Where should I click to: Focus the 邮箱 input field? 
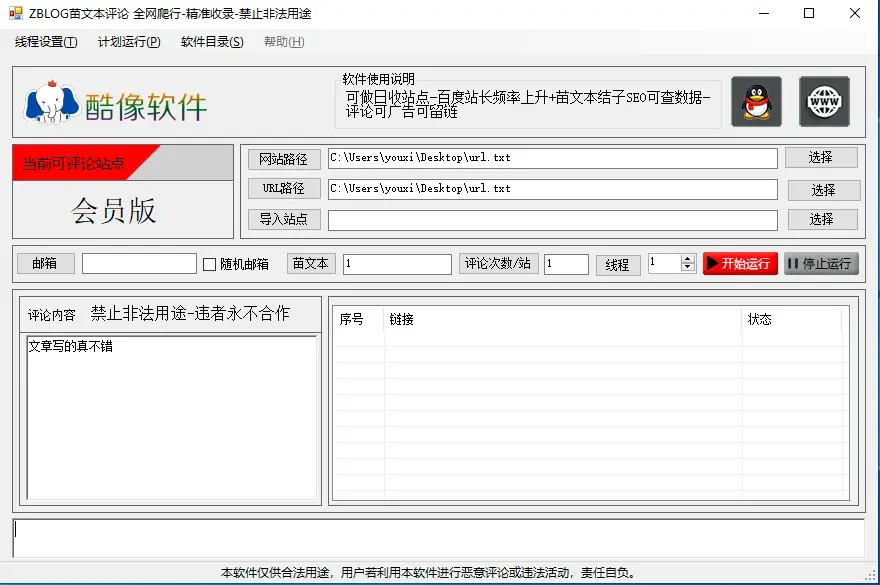pos(139,264)
